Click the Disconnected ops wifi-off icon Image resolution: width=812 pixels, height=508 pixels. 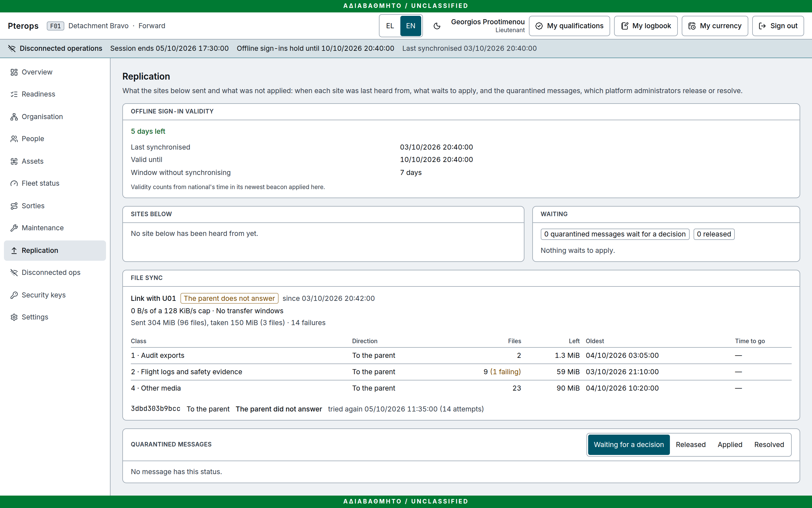click(14, 272)
